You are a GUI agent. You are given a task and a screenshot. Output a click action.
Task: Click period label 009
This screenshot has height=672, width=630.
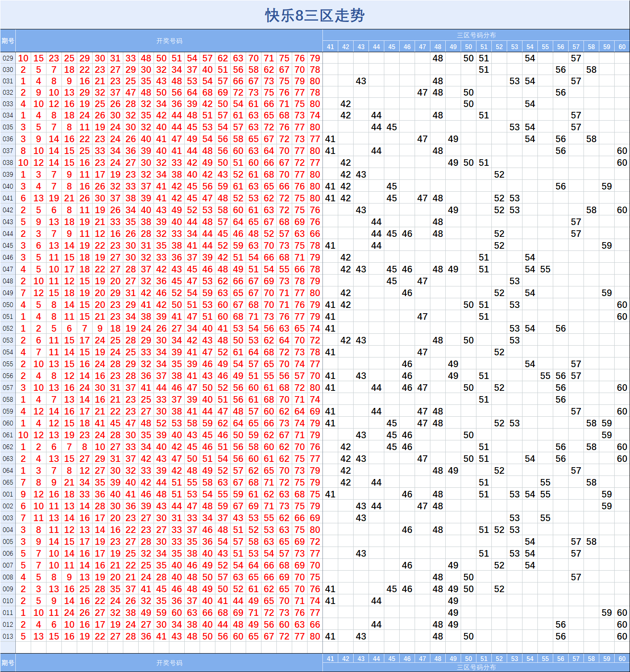point(8,589)
